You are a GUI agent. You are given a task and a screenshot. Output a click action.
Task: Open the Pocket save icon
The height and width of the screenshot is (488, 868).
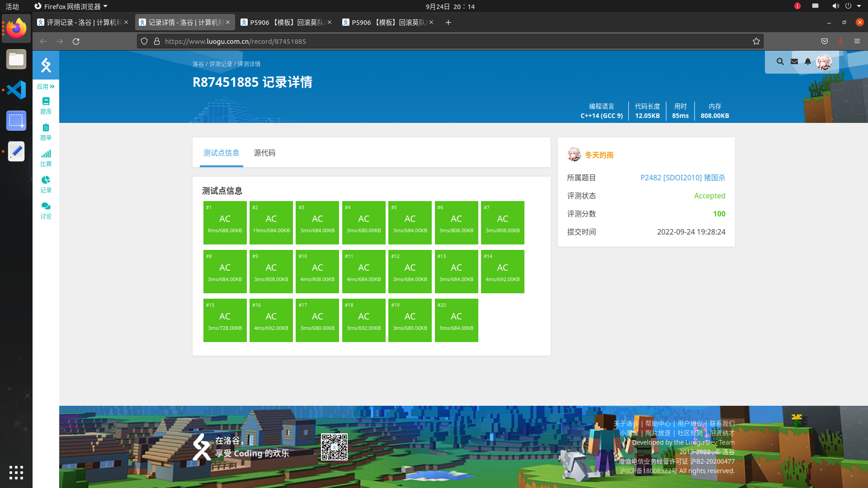[x=825, y=41]
